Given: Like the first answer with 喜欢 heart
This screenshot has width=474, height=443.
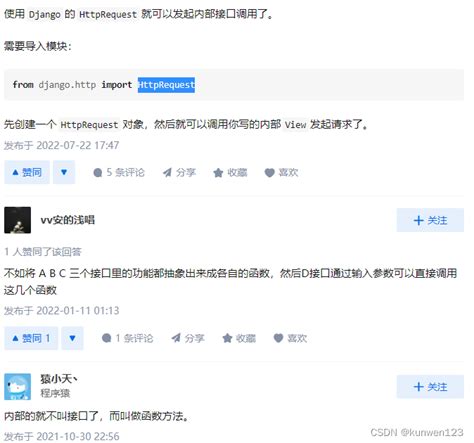Looking at the screenshot, I should click(281, 172).
